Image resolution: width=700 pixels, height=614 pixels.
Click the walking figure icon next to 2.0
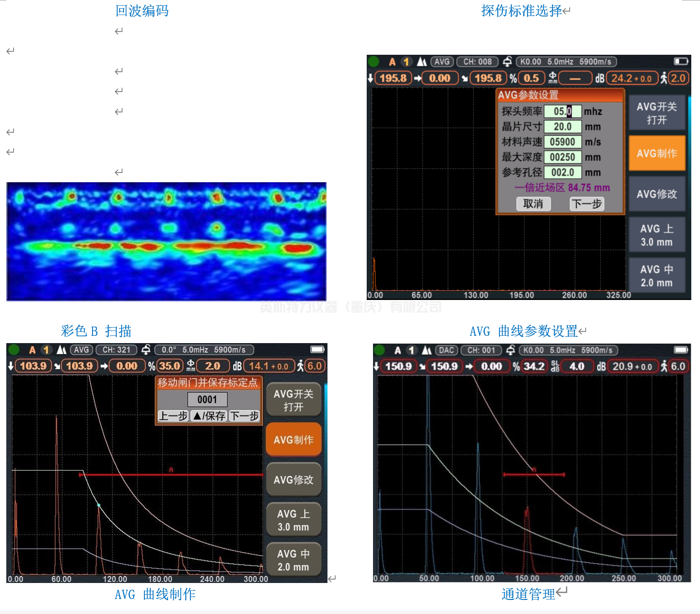664,78
